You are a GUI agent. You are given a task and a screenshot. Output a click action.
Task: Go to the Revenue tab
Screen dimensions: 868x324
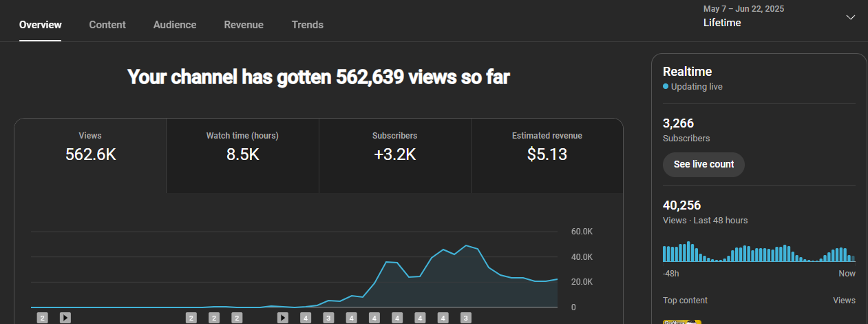click(x=244, y=25)
